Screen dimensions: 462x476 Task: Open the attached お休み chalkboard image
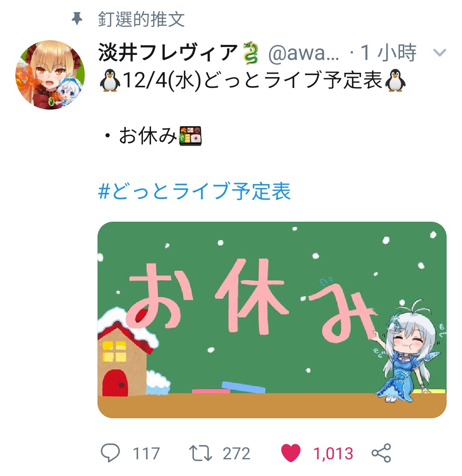272,320
